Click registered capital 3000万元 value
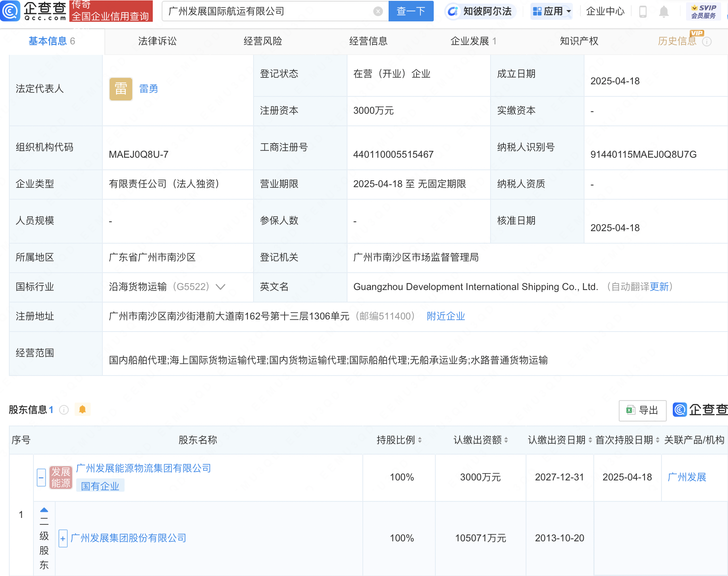Viewport: 728px width, 576px height. 373,111
